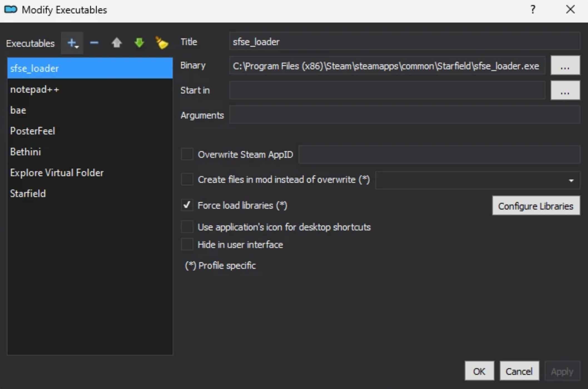588x389 pixels.
Task: Click the plus add executable icon
Action: [x=72, y=43]
